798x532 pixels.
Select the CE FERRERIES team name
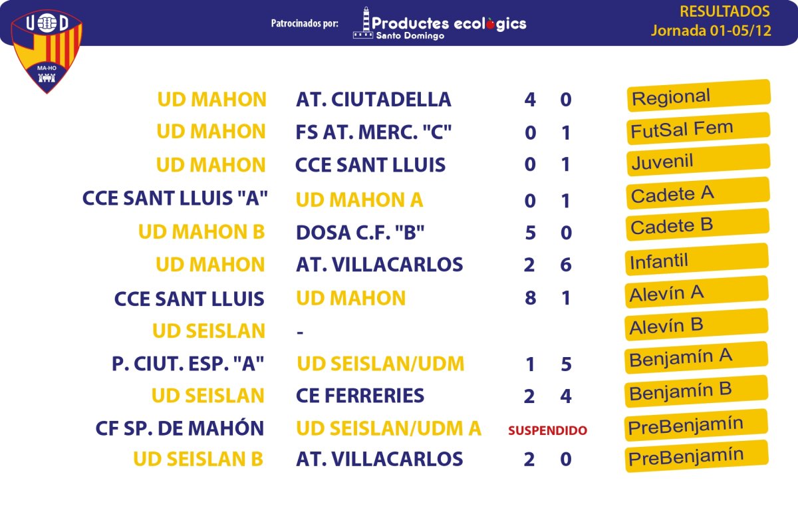coord(360,396)
